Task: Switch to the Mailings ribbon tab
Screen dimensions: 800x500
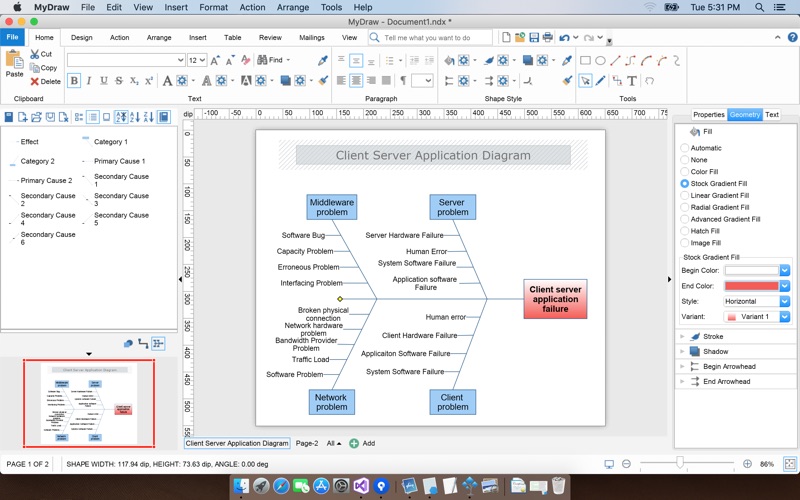Action: pyautogui.click(x=312, y=37)
